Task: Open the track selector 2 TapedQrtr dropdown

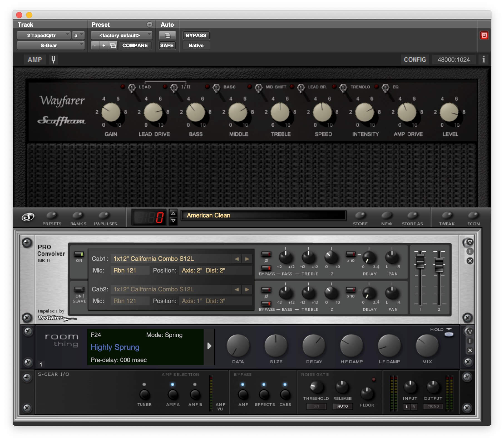Action: pyautogui.click(x=44, y=35)
